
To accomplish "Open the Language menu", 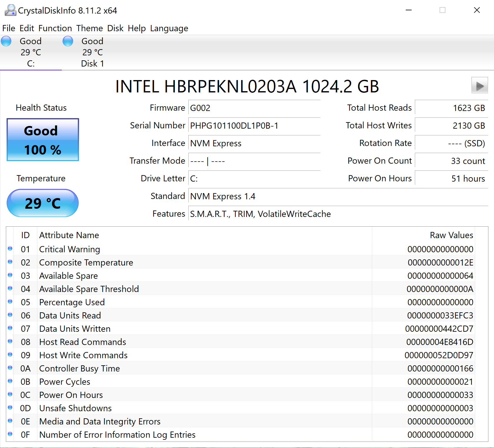I will click(169, 28).
